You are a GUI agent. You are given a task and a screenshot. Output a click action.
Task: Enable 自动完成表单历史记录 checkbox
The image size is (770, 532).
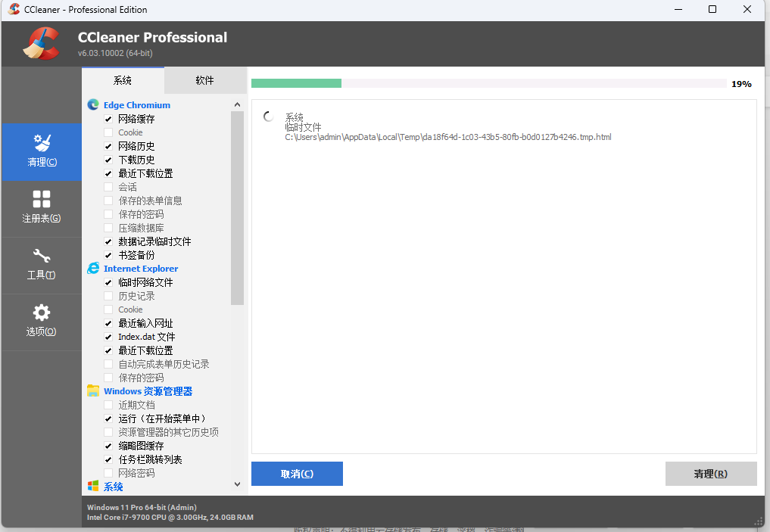click(x=108, y=364)
